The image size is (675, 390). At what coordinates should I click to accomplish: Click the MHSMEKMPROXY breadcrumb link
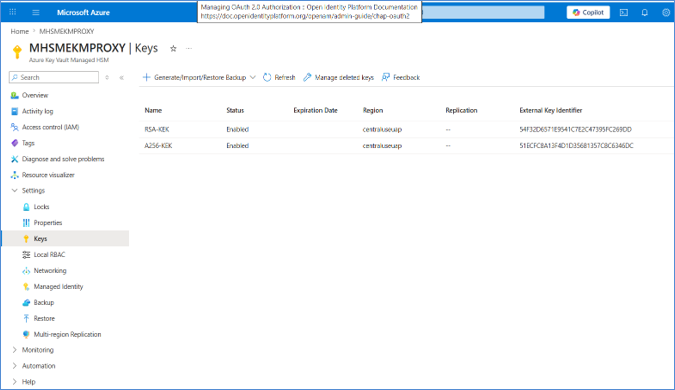click(67, 31)
